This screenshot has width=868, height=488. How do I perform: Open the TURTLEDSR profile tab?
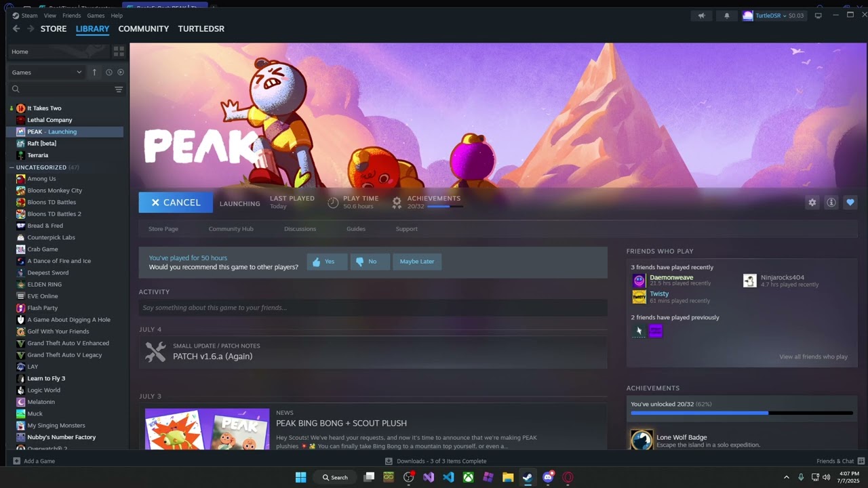(201, 28)
